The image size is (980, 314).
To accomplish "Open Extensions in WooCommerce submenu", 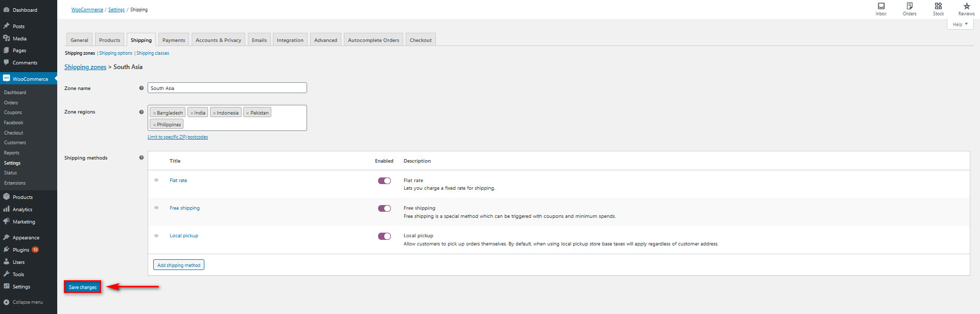I will pos(15,183).
